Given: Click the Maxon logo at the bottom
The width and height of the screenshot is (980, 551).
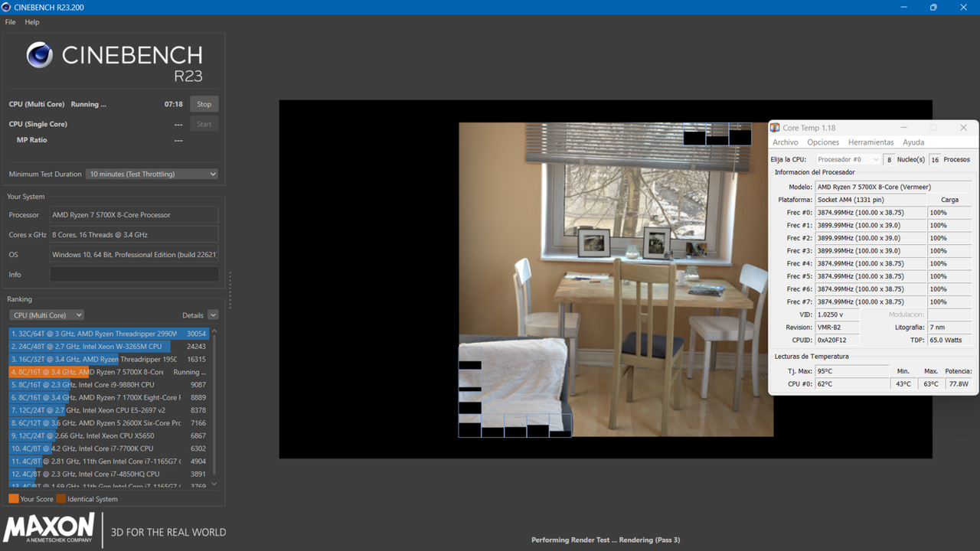Looking at the screenshot, I should tap(50, 529).
